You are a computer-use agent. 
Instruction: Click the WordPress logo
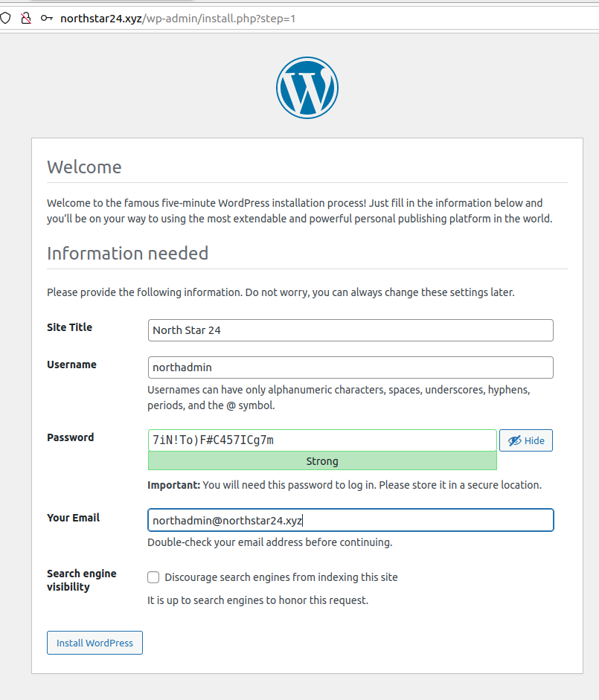point(307,88)
